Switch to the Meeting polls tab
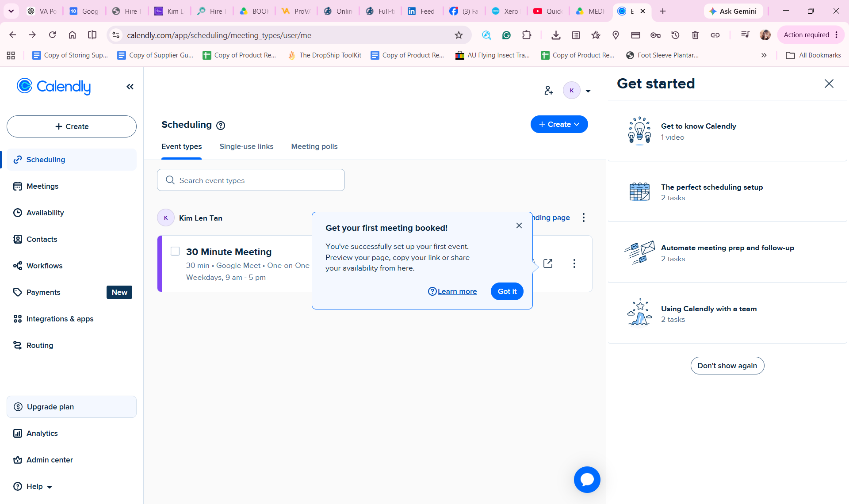Screen dimensions: 849x504 click(314, 146)
